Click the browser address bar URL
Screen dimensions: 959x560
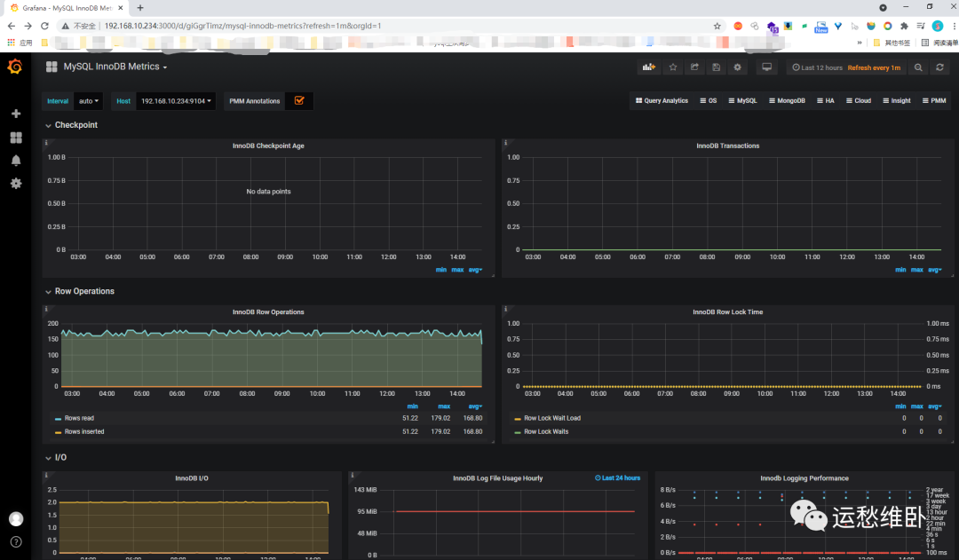(242, 26)
